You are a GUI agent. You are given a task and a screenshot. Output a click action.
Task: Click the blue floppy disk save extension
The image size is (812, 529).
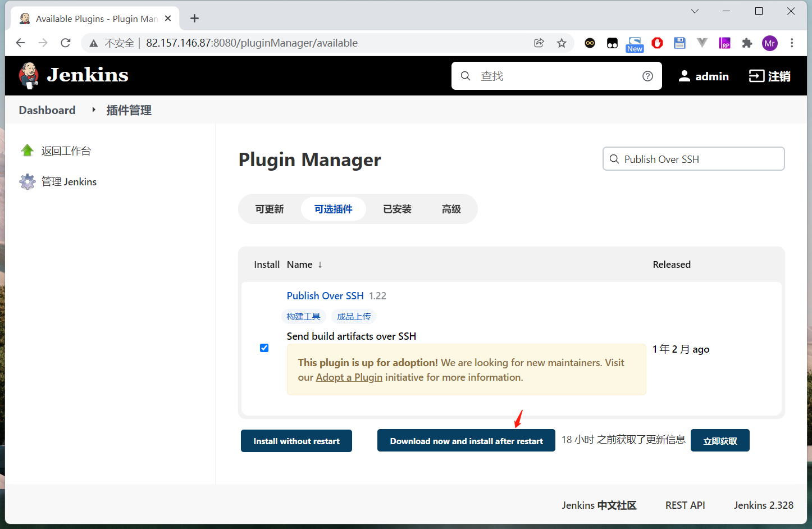point(679,43)
